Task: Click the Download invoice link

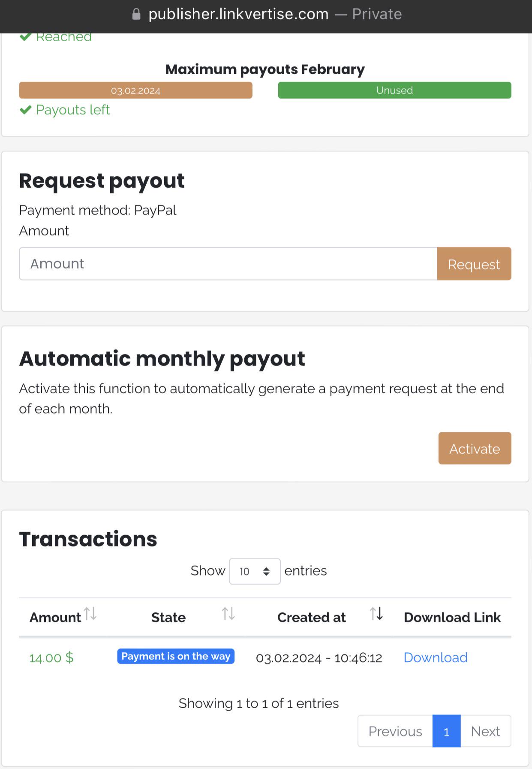Action: 436,657
